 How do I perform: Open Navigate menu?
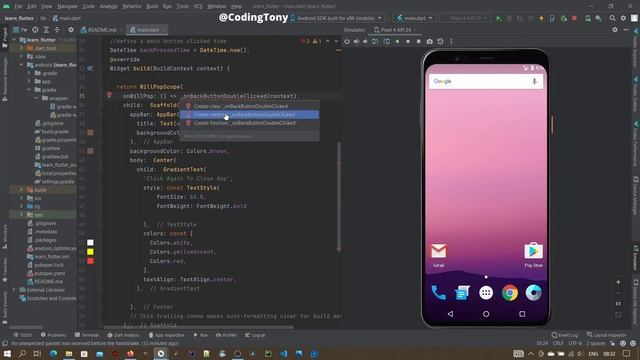[x=67, y=7]
